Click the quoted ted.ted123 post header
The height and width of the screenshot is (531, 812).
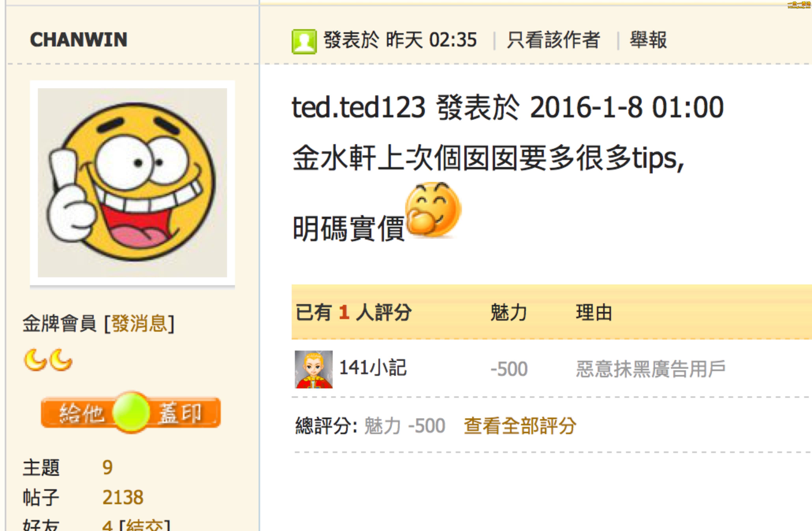[x=508, y=107]
